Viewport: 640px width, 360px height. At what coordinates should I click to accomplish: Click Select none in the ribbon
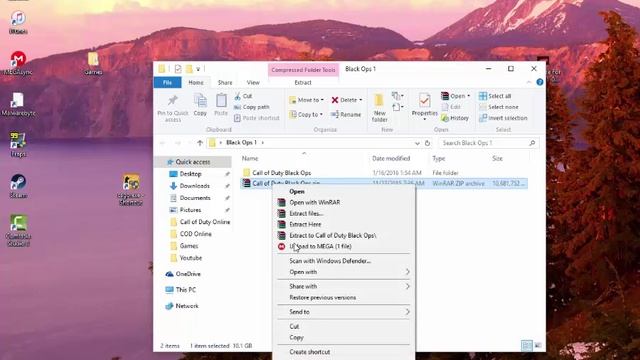498,107
